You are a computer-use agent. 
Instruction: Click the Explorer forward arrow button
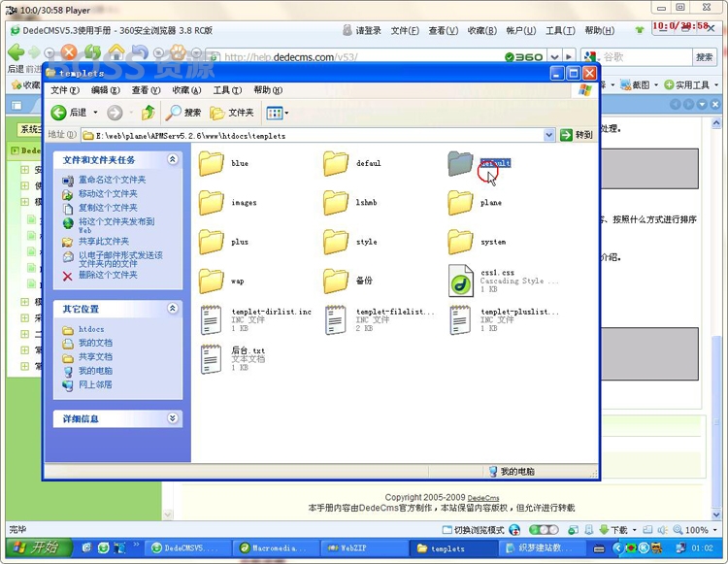click(x=115, y=113)
